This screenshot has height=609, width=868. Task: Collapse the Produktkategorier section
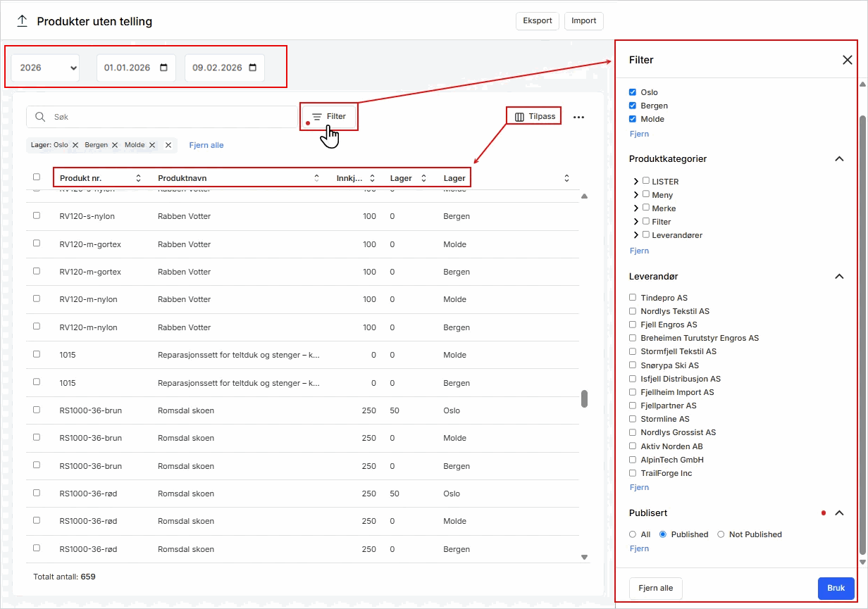pyautogui.click(x=838, y=159)
